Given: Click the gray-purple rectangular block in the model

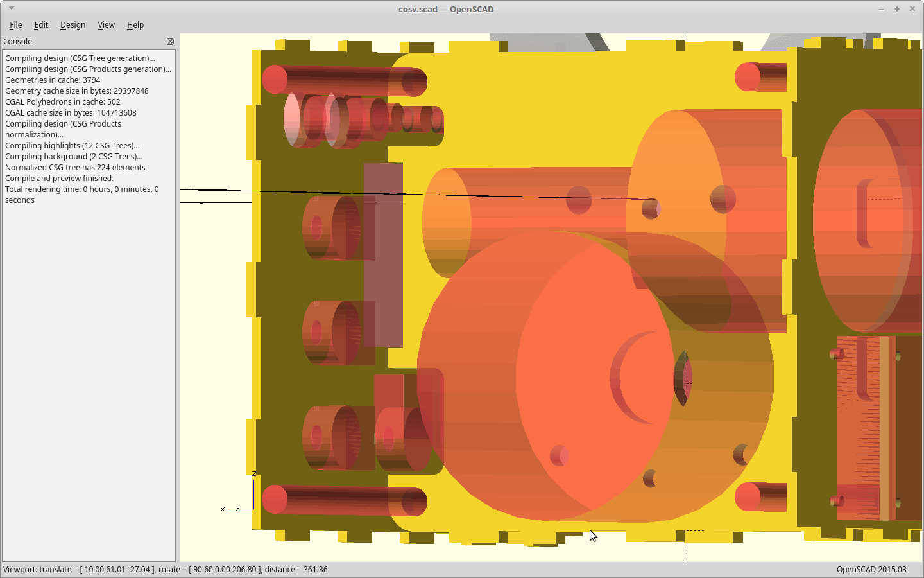Looking at the screenshot, I should pos(383,257).
